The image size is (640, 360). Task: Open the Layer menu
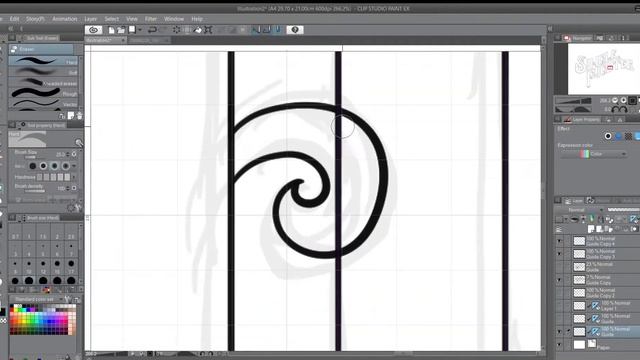[x=91, y=19]
